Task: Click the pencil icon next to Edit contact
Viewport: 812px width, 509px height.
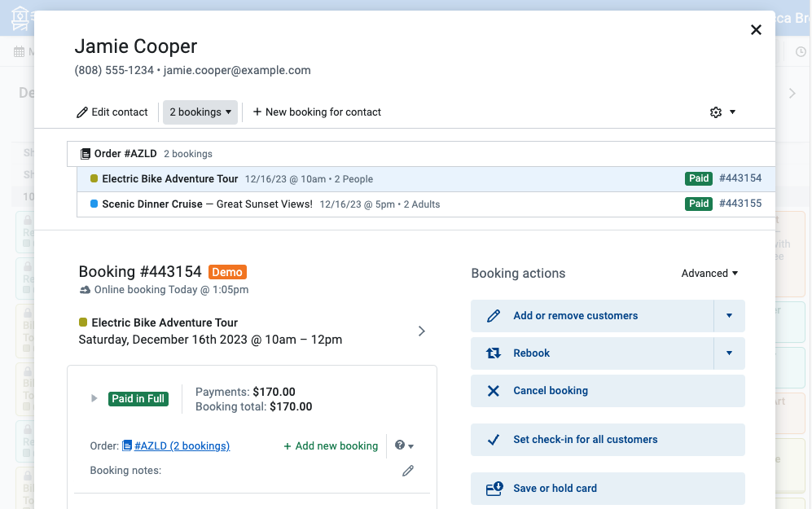Action: point(81,112)
